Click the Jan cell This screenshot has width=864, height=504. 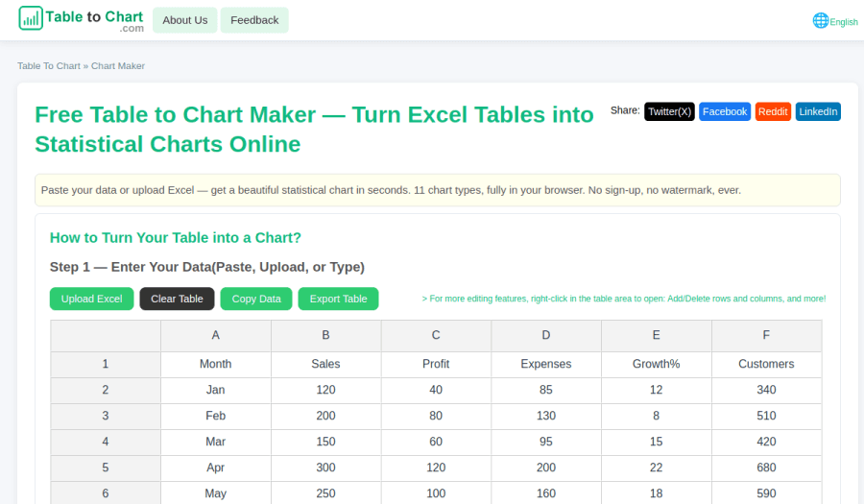[215, 390]
